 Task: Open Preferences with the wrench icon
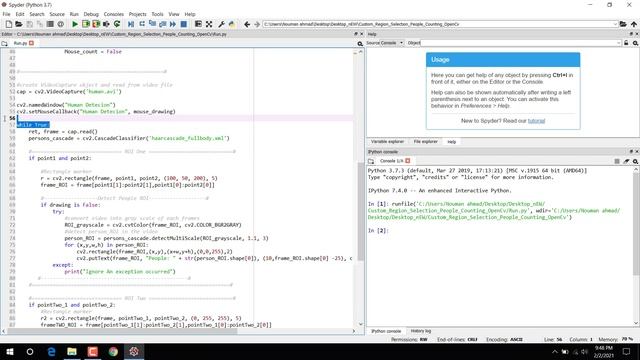tap(222, 24)
